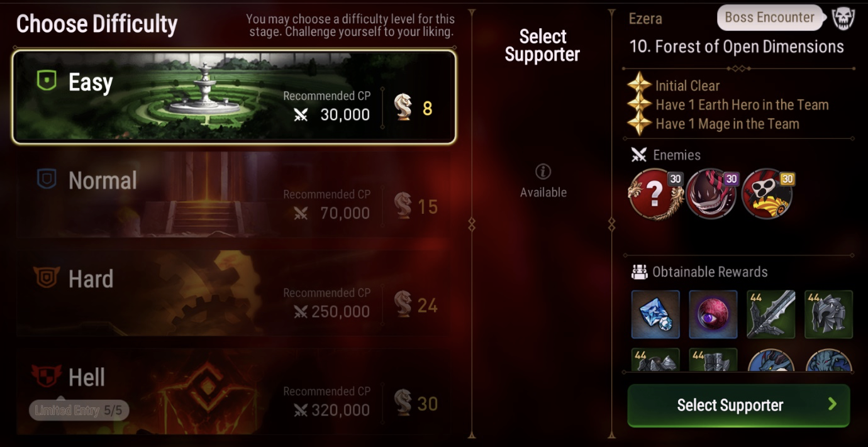Screen dimensions: 868x447
Task: Select the Hard difficulty option
Action: 234,292
